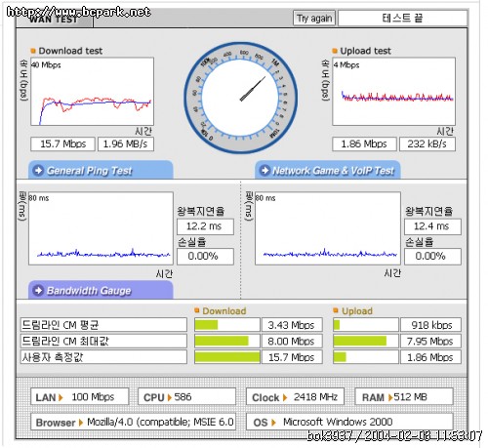Click the orange bullet beside Download test
This screenshot has width=488, height=448.
pyautogui.click(x=33, y=51)
